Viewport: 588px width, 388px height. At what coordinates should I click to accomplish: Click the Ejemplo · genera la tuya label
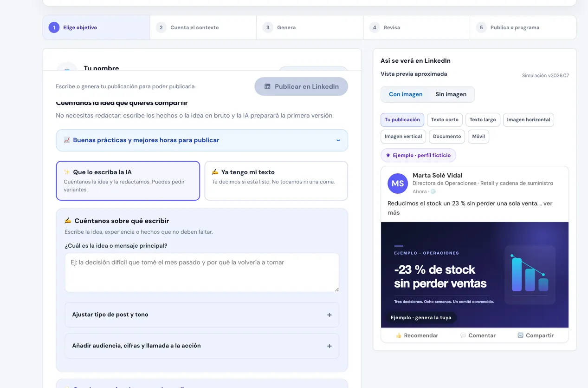(421, 318)
